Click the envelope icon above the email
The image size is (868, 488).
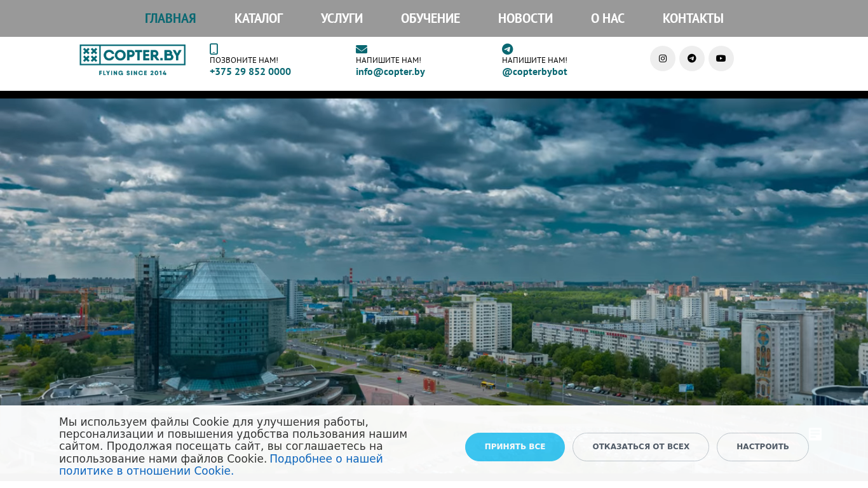[362, 49]
